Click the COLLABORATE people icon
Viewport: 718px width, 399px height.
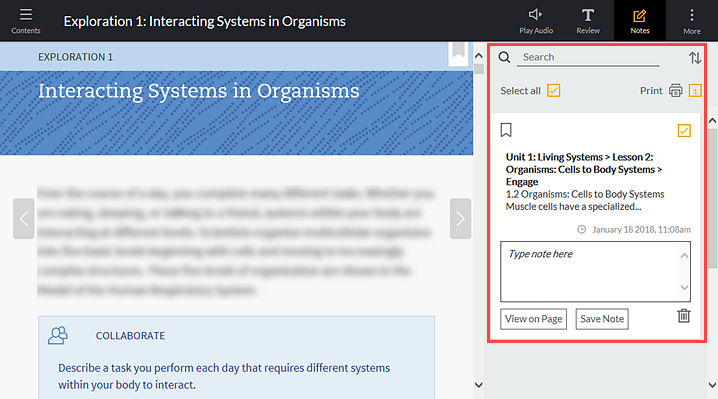(58, 335)
